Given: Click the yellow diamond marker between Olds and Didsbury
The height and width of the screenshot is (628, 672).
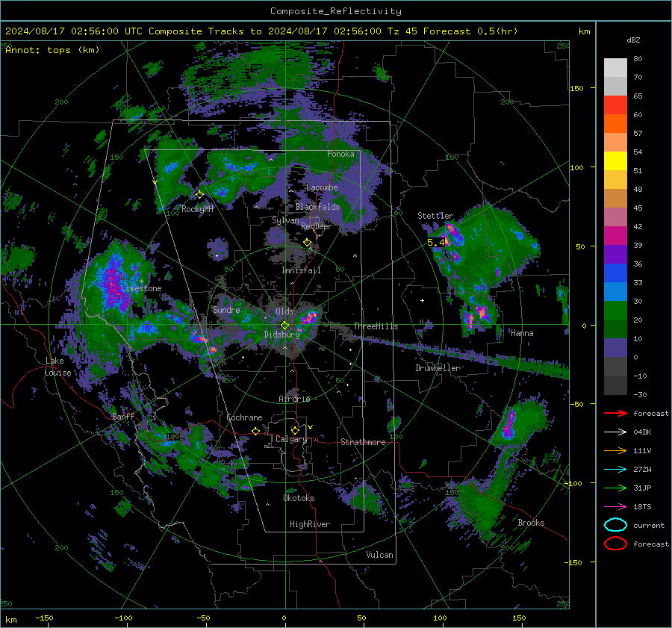Looking at the screenshot, I should tap(284, 326).
